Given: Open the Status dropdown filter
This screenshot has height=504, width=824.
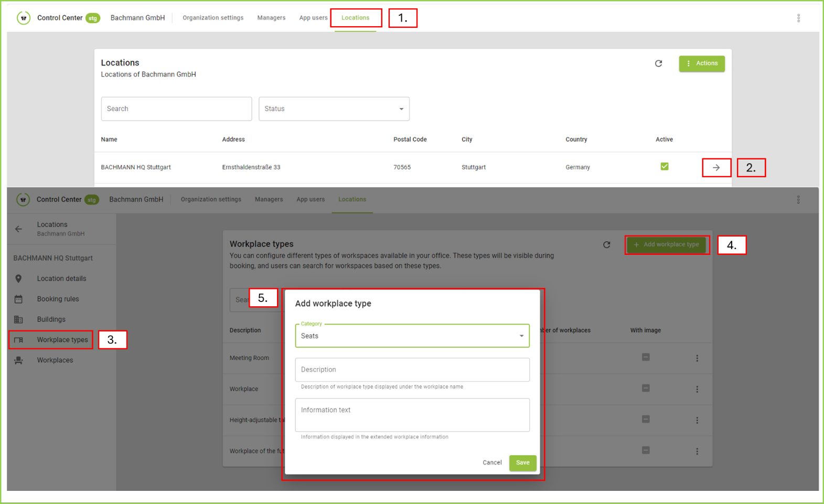Looking at the screenshot, I should point(334,109).
